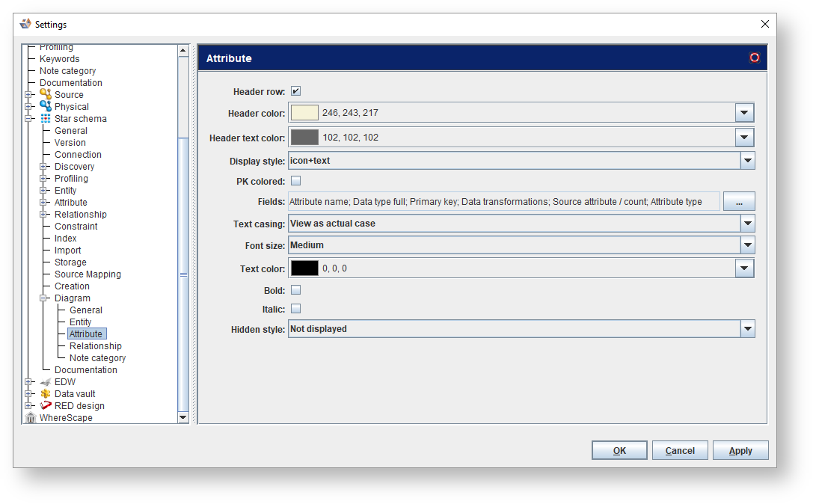Select Creation in the tree
The height and width of the screenshot is (504, 813).
(72, 286)
